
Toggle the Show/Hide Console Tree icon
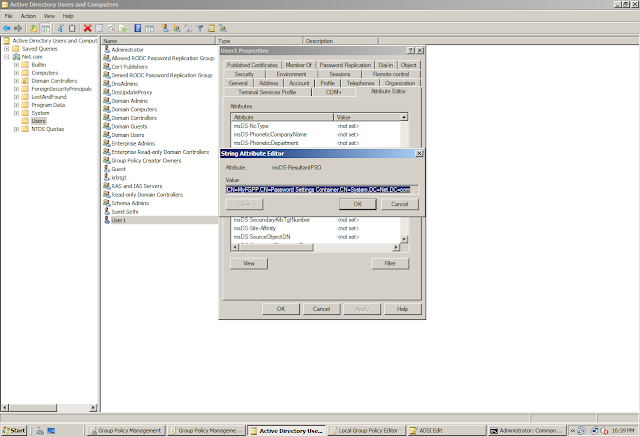point(46,28)
